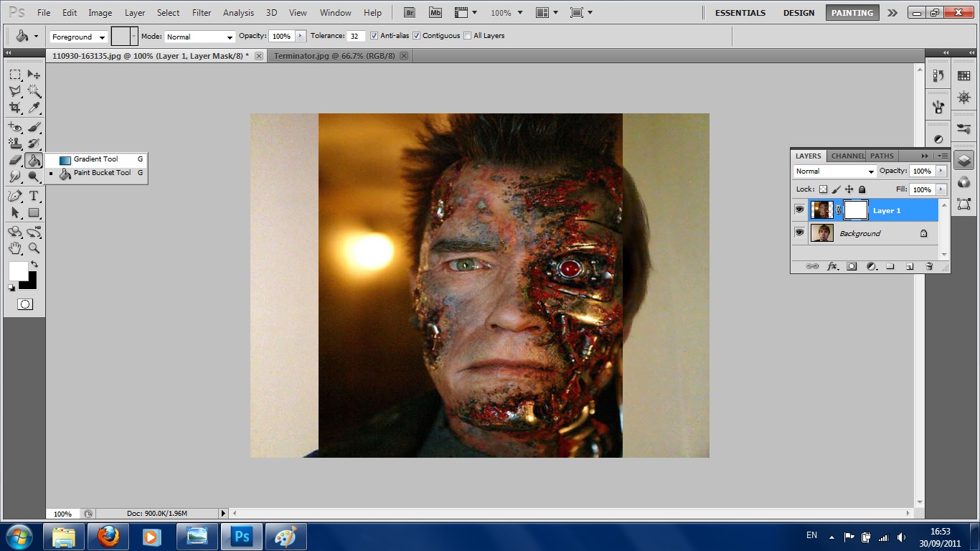Open the History panel icon

938,76
